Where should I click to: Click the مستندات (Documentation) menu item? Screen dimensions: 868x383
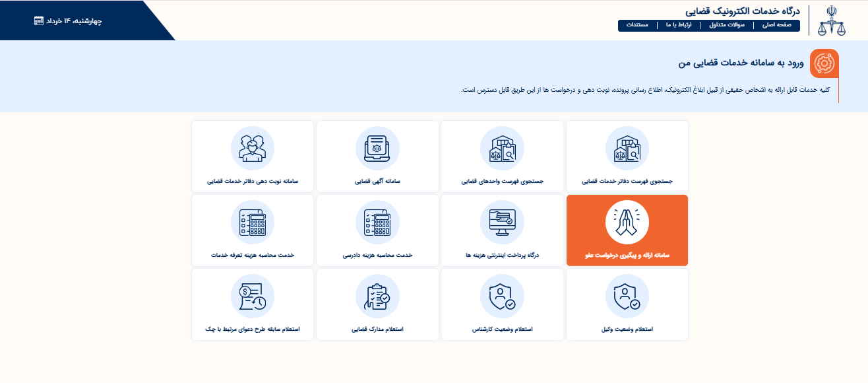tap(635, 26)
